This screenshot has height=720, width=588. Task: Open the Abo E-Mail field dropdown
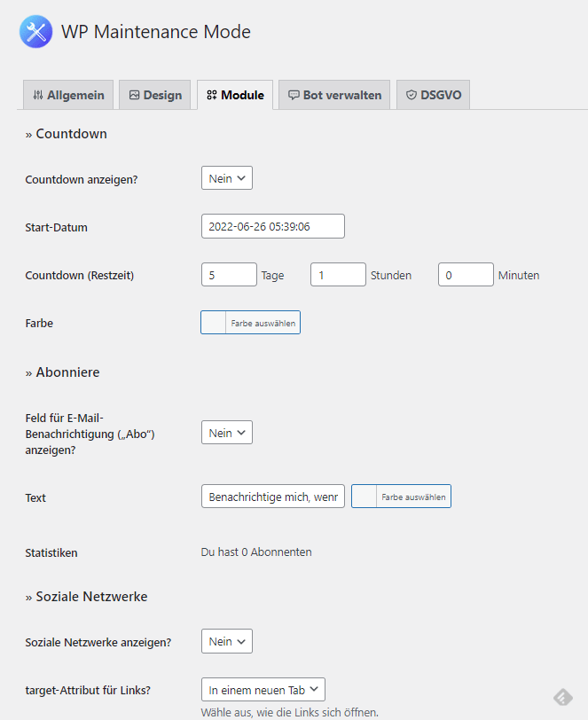click(227, 433)
